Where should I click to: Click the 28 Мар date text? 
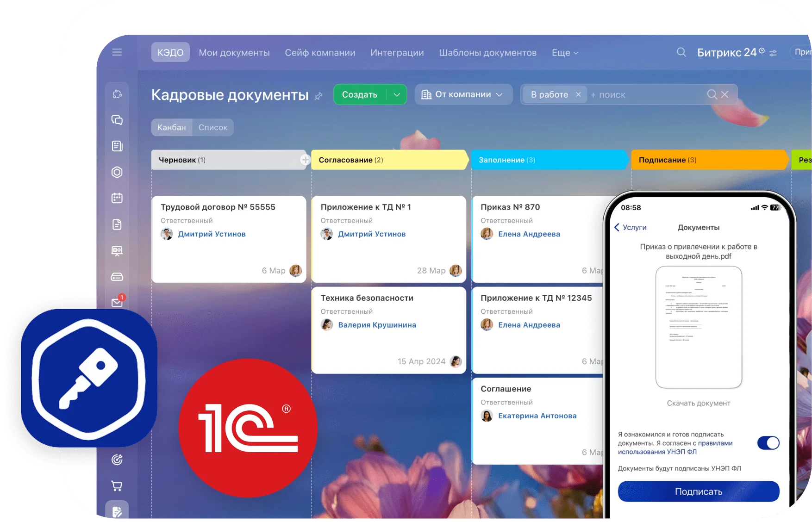(x=431, y=271)
